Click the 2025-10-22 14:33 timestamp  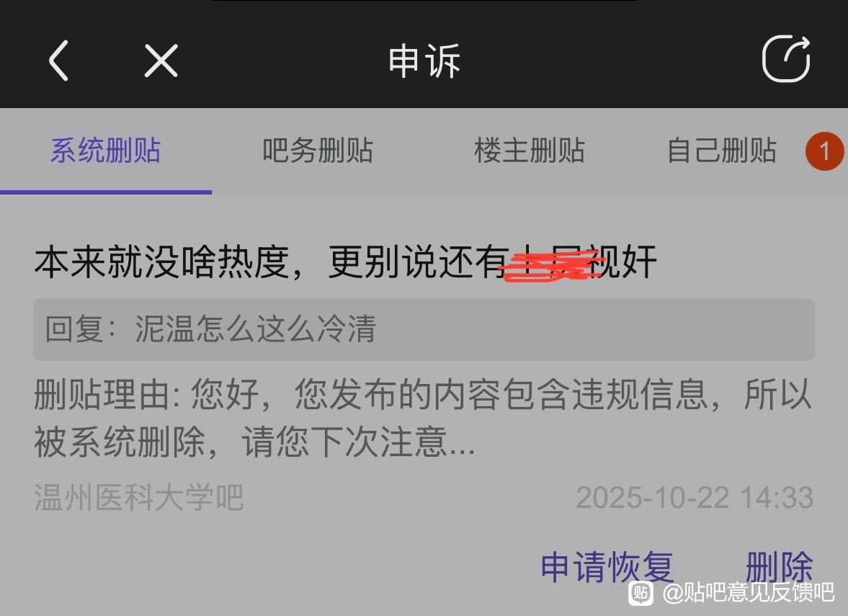[x=695, y=497]
